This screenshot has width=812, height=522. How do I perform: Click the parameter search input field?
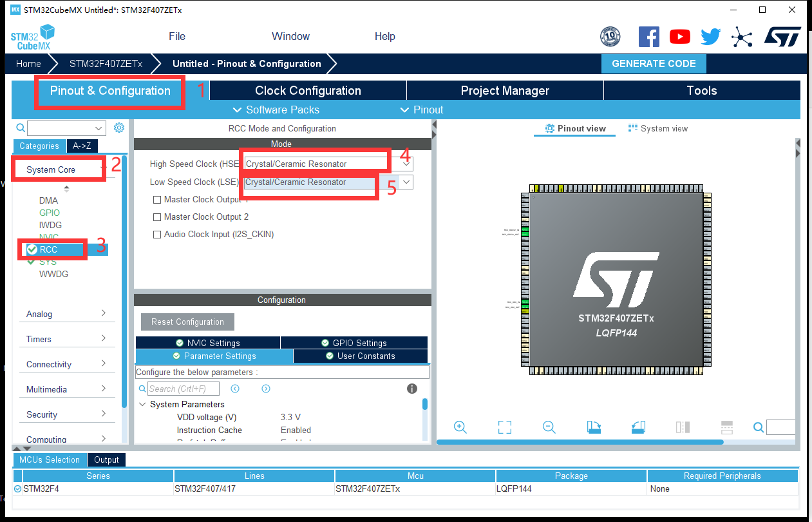pyautogui.click(x=184, y=389)
